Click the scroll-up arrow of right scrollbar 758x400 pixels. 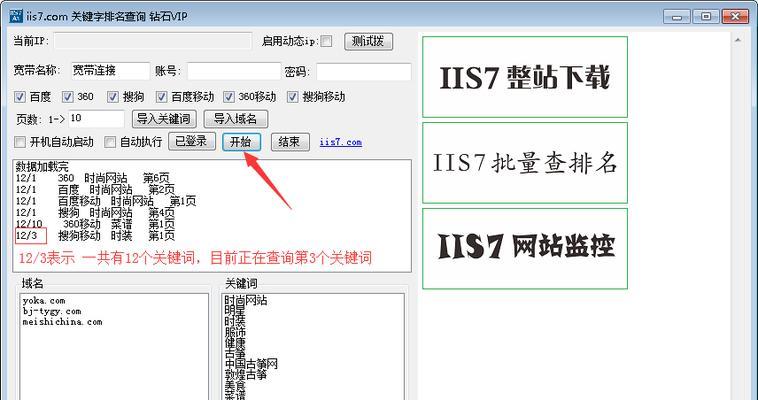pyautogui.click(x=738, y=41)
